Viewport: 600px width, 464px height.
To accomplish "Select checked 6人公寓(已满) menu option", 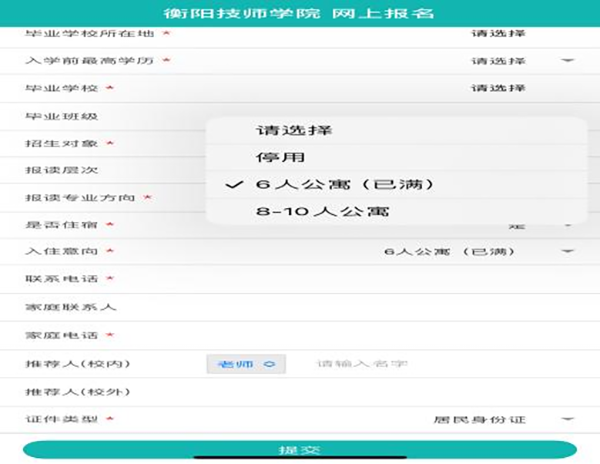I will coord(329,184).
